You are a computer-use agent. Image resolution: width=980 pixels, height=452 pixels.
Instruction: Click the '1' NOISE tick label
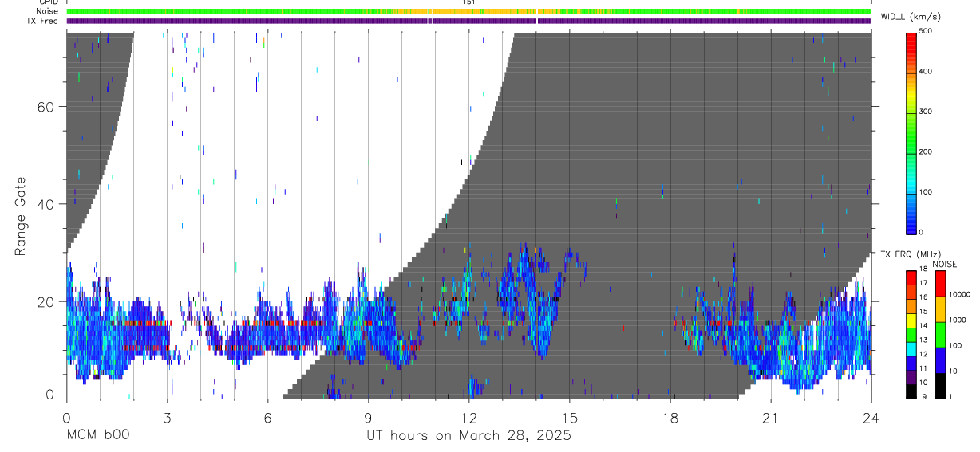[x=951, y=396]
